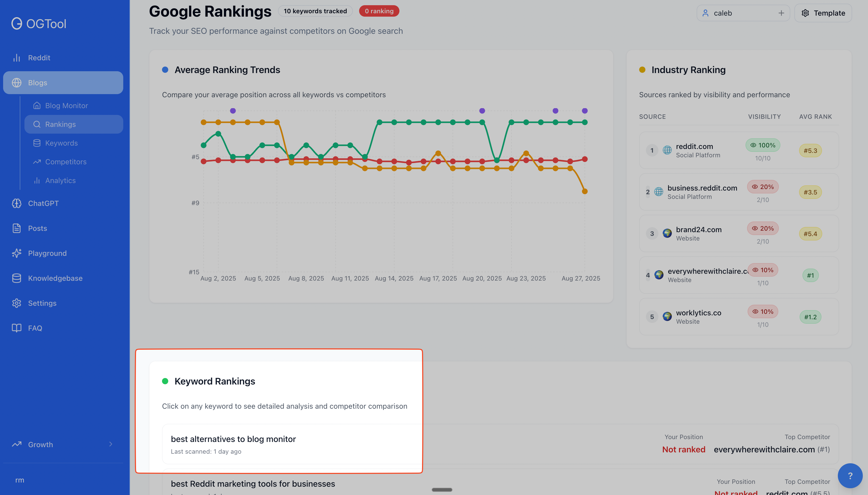Click the Growth trend arrow icon
The width and height of the screenshot is (868, 495).
pyautogui.click(x=17, y=444)
